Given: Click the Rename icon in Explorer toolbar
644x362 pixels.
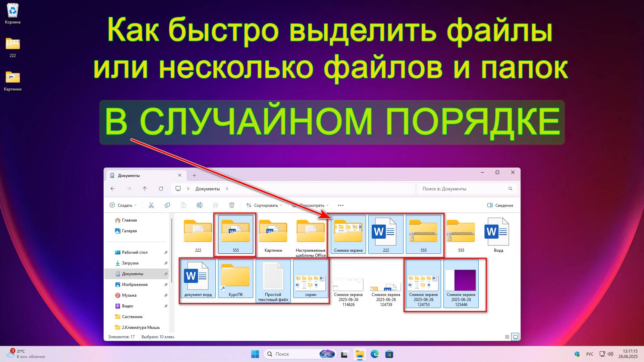Looking at the screenshot, I should pyautogui.click(x=200, y=205).
